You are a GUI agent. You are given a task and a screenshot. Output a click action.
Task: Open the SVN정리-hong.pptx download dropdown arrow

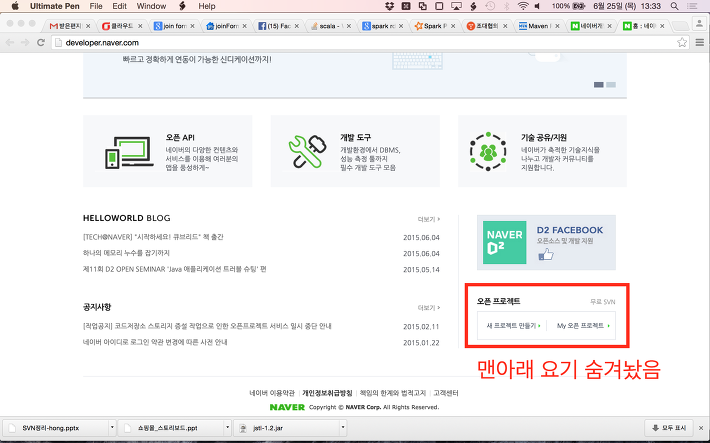pyautogui.click(x=112, y=428)
